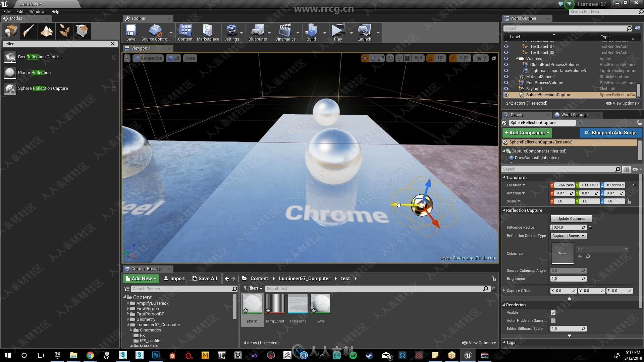Toggle visibility of SphereReflectionCapture actor
The image size is (644, 362).
coord(506,95)
